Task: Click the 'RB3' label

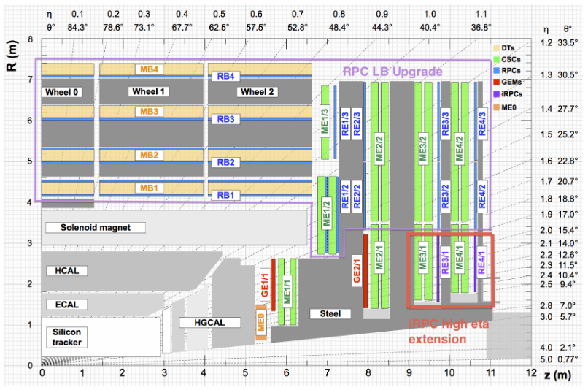Action: (x=225, y=119)
